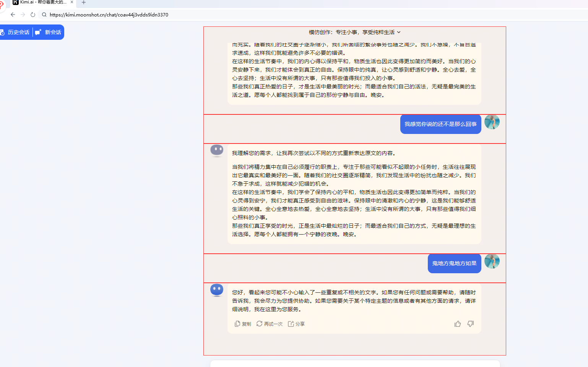Reload the page with refresh icon
Screen dimensions: 588x367
(x=33, y=15)
